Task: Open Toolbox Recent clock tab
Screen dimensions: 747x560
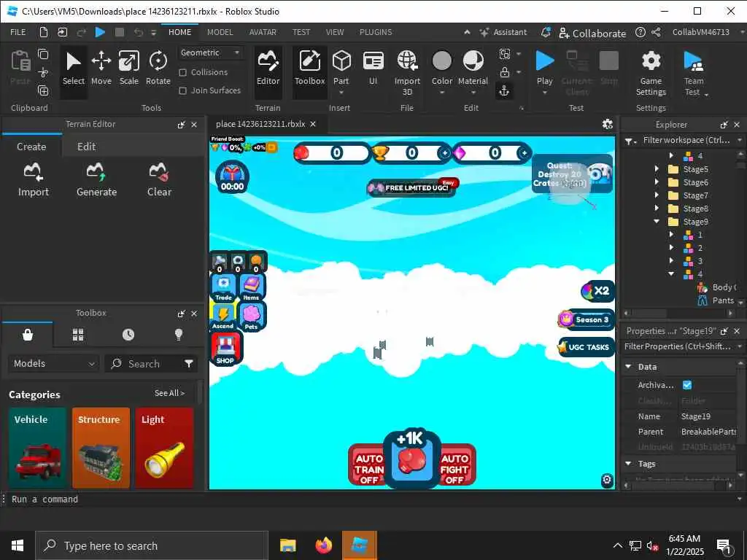Action: point(128,335)
